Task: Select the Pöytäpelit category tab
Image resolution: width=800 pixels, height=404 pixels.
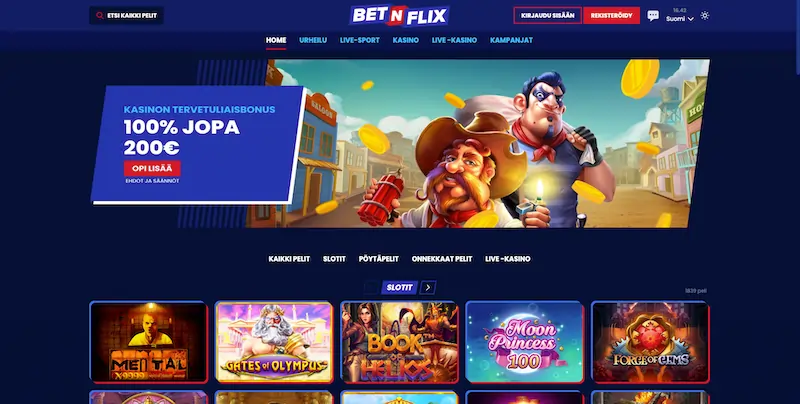Action: 379,259
